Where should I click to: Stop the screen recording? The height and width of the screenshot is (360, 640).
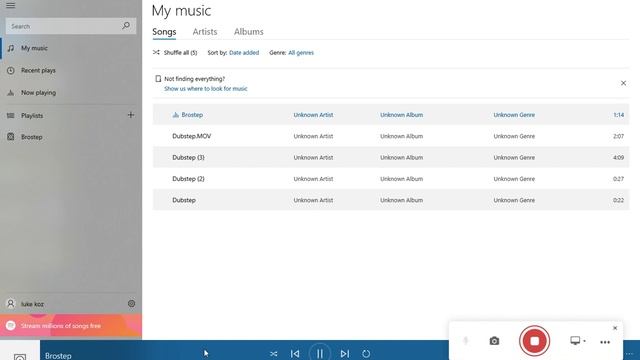[x=534, y=341]
